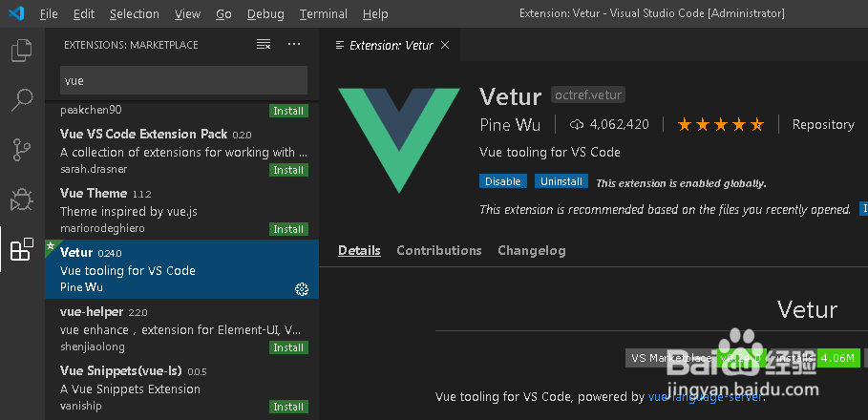This screenshot has width=868, height=420.
Task: Click the installs 4.06M badge
Action: pos(814,358)
